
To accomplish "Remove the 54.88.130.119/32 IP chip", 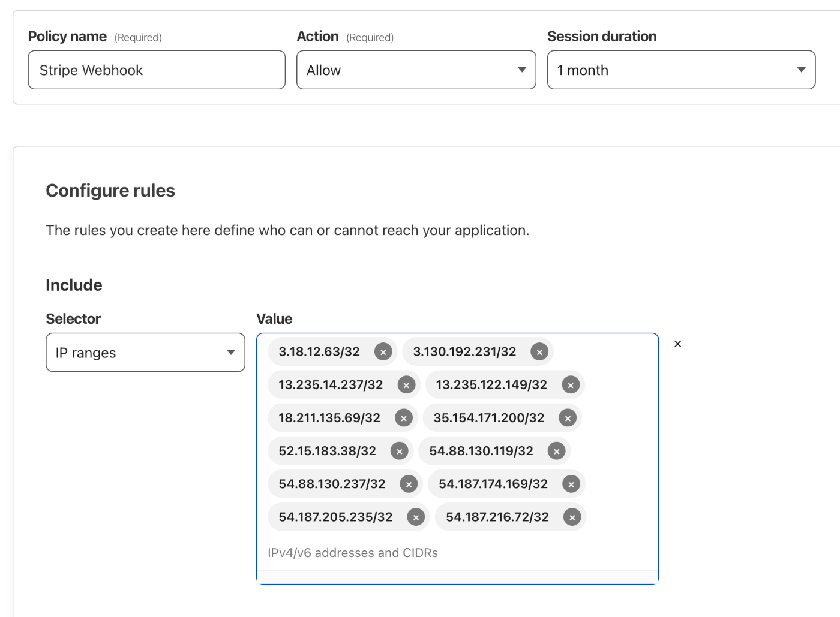I will 556,451.
